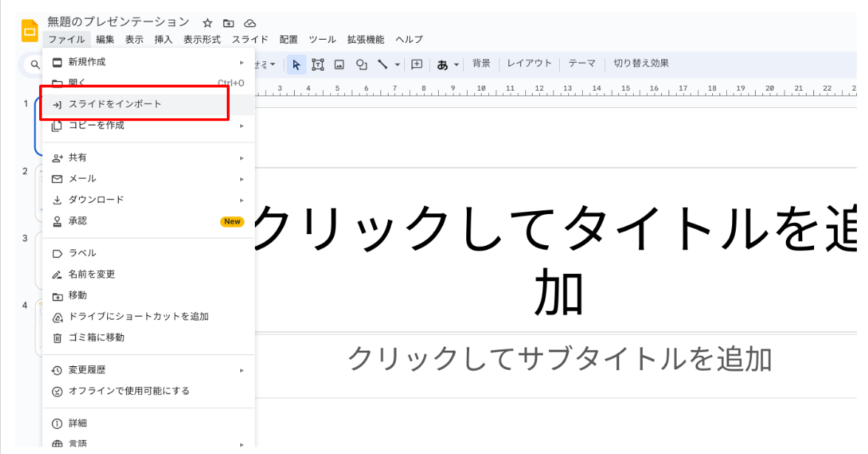Select the text box tool

click(x=318, y=65)
